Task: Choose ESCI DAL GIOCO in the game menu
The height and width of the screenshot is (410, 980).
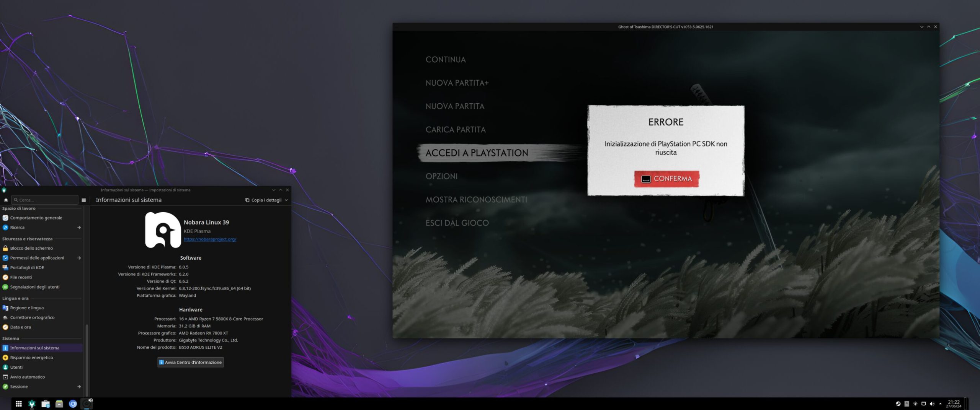Action: 457,223
